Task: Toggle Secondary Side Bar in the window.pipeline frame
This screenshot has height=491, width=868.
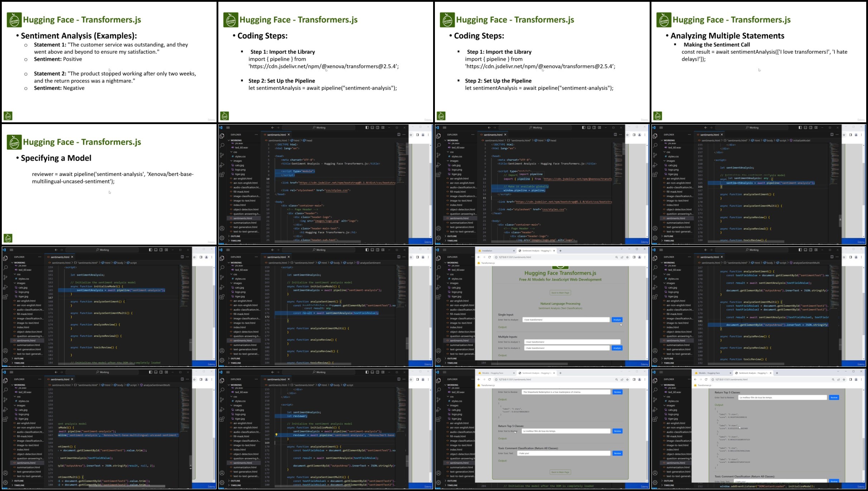Action: tap(594, 128)
